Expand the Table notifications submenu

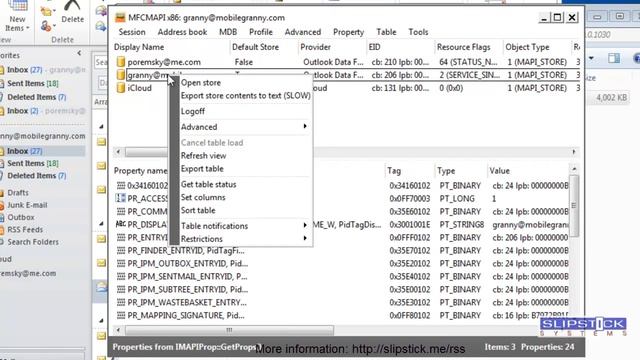(245, 226)
